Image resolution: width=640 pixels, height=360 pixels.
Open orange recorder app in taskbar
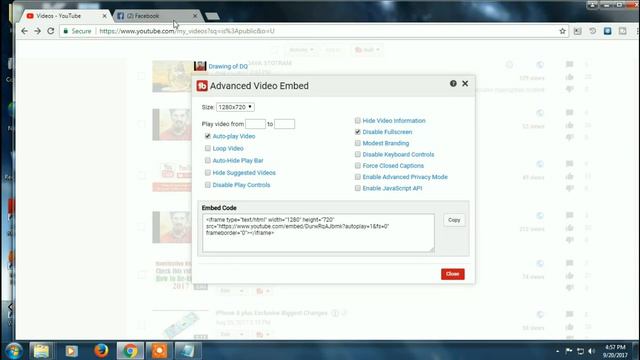pyautogui.click(x=159, y=351)
